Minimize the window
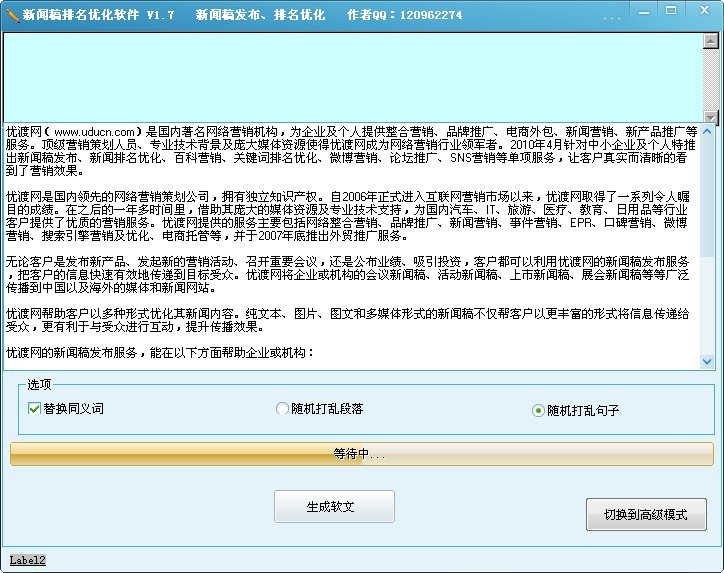 [644, 12]
